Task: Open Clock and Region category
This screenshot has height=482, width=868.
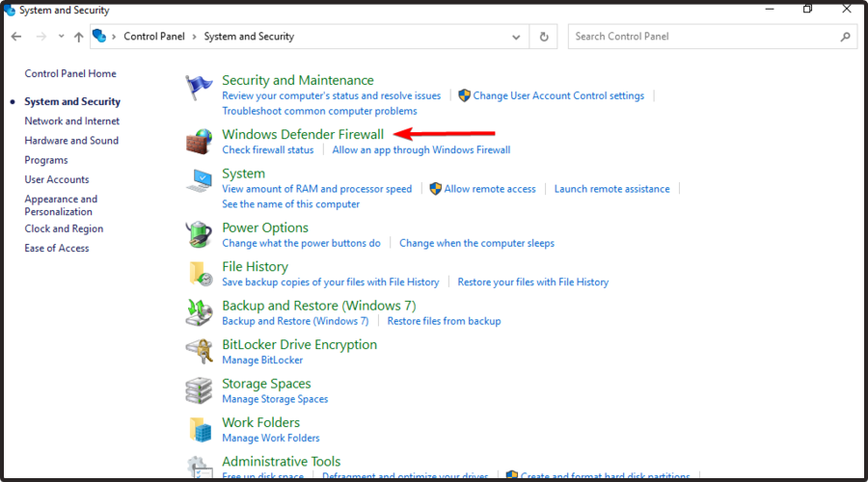Action: pyautogui.click(x=64, y=228)
